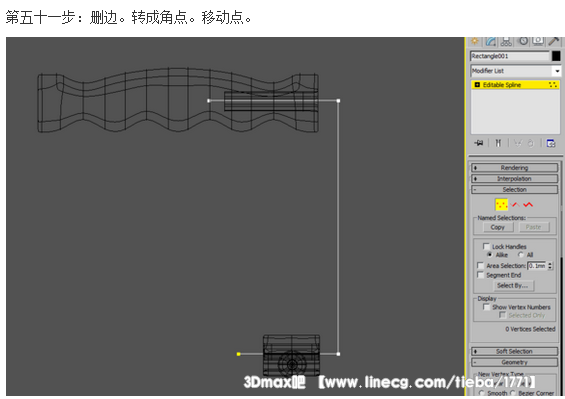Select Vertex sub-object level icon

coord(501,205)
